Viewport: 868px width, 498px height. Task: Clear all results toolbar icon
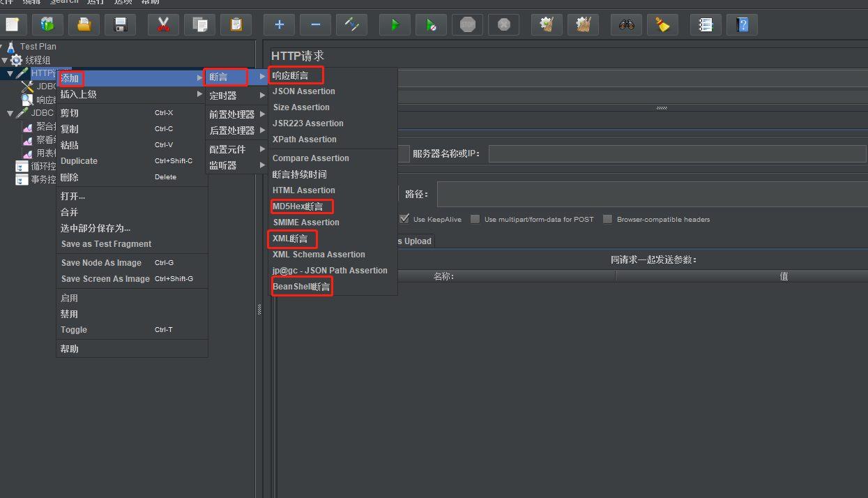(x=583, y=24)
